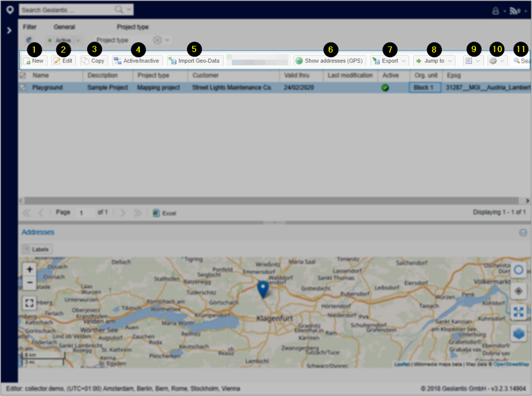Click the page number input field
Viewport: 532px width, 396px height.
(x=85, y=213)
